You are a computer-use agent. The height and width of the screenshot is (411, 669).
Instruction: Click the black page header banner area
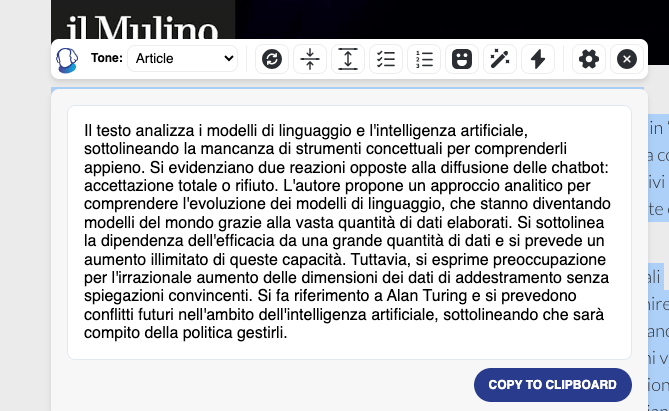[x=450, y=18]
